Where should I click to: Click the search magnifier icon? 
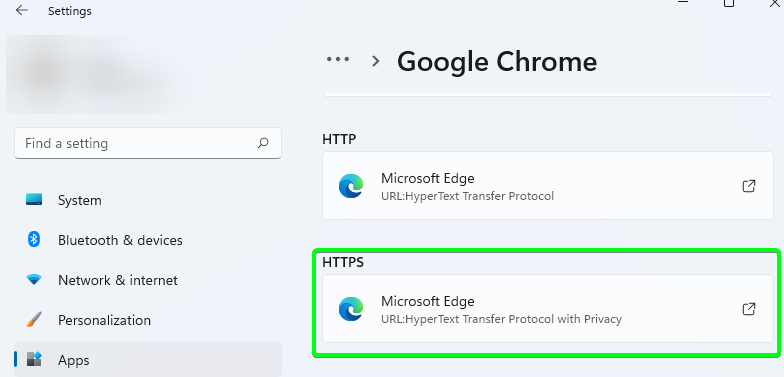point(263,144)
